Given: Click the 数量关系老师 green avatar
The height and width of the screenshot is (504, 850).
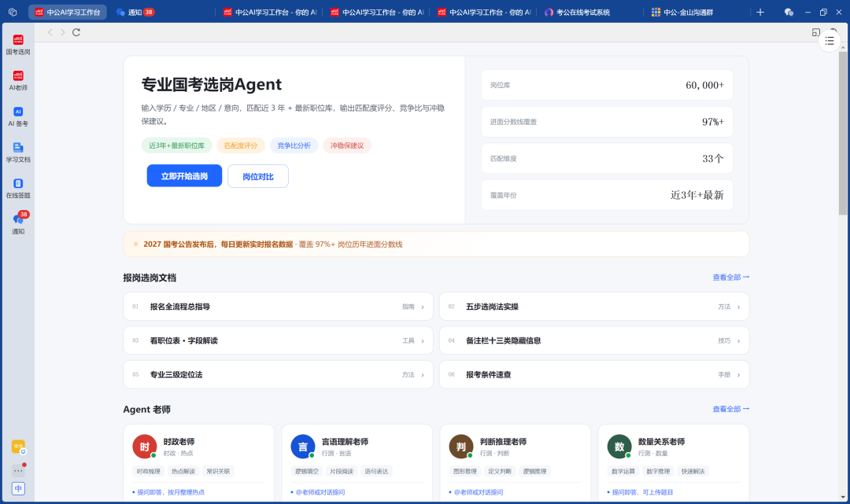Looking at the screenshot, I should coord(619,447).
